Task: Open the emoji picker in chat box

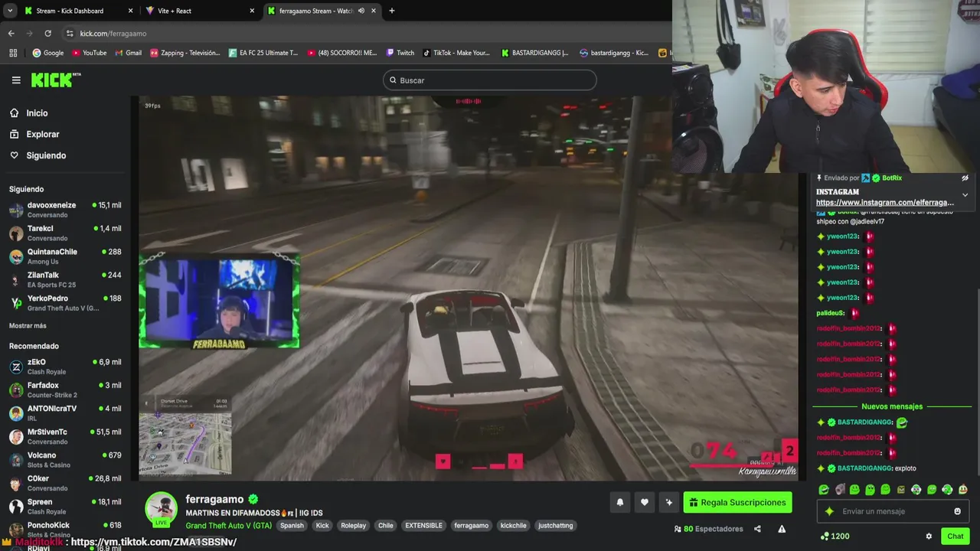Action: point(957,511)
